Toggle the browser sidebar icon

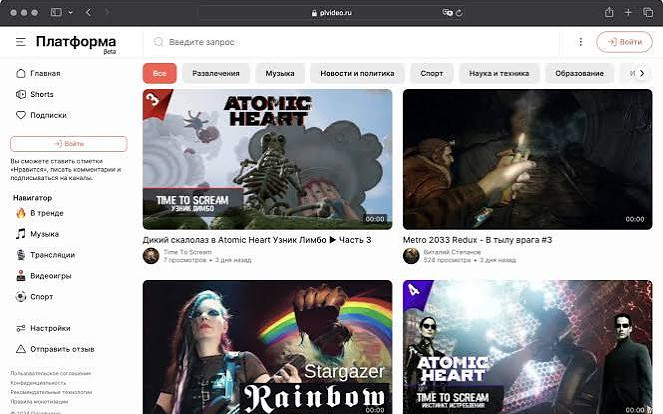pyautogui.click(x=56, y=12)
